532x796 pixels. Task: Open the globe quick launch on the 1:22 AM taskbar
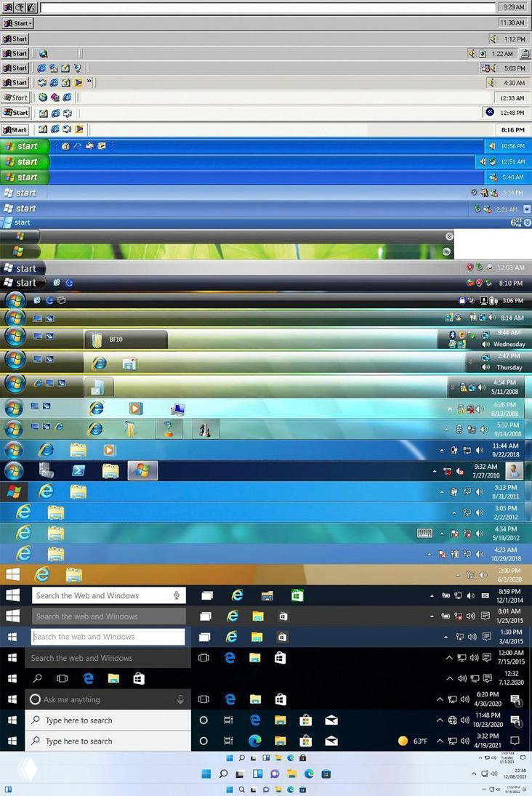tap(44, 53)
